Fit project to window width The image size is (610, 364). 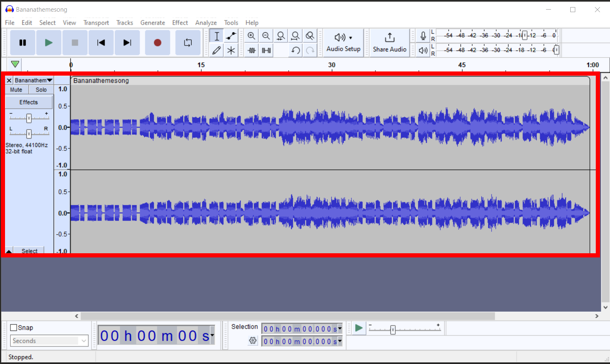295,36
